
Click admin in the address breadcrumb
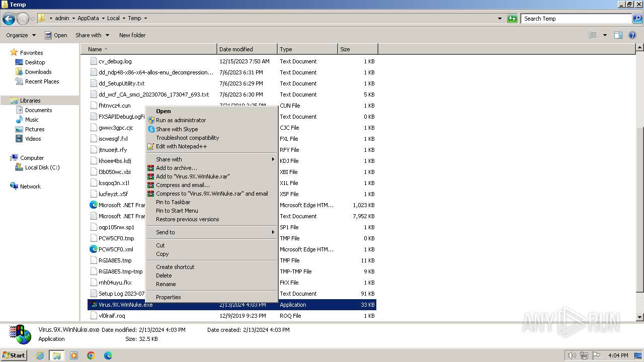pyautogui.click(x=62, y=19)
